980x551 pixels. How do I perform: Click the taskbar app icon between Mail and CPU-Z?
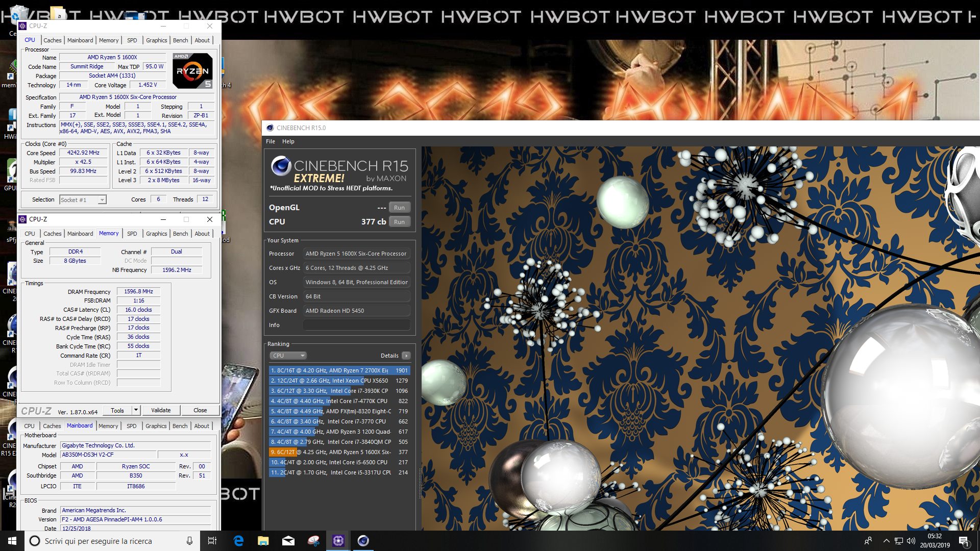tap(313, 541)
